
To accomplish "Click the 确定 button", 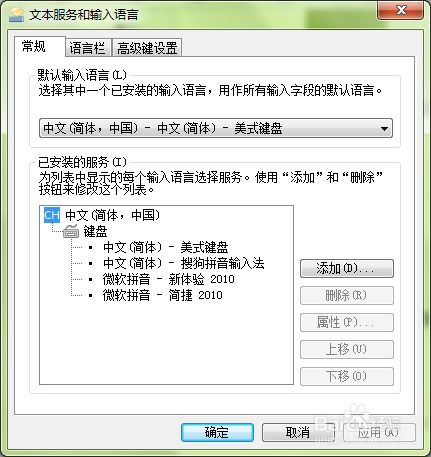I will (x=217, y=432).
